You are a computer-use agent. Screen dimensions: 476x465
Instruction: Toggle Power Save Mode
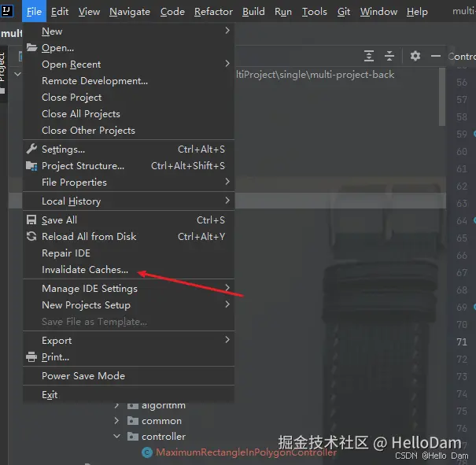128,376
